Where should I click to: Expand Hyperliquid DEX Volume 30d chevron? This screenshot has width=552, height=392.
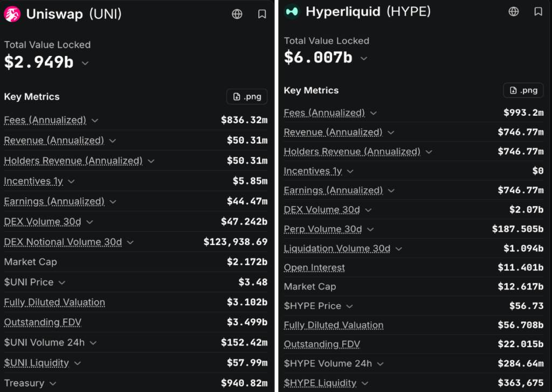368,210
